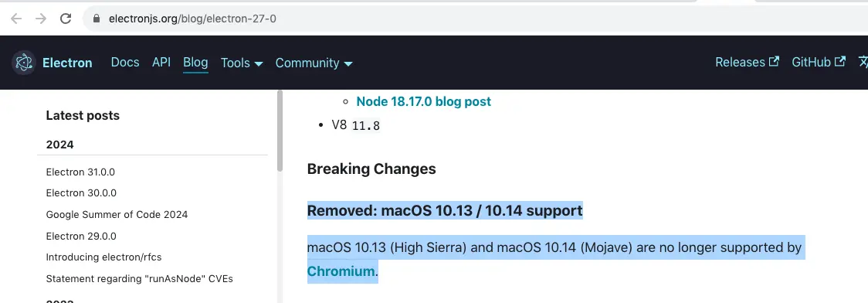Click the external link icon beside Releases

tap(774, 62)
